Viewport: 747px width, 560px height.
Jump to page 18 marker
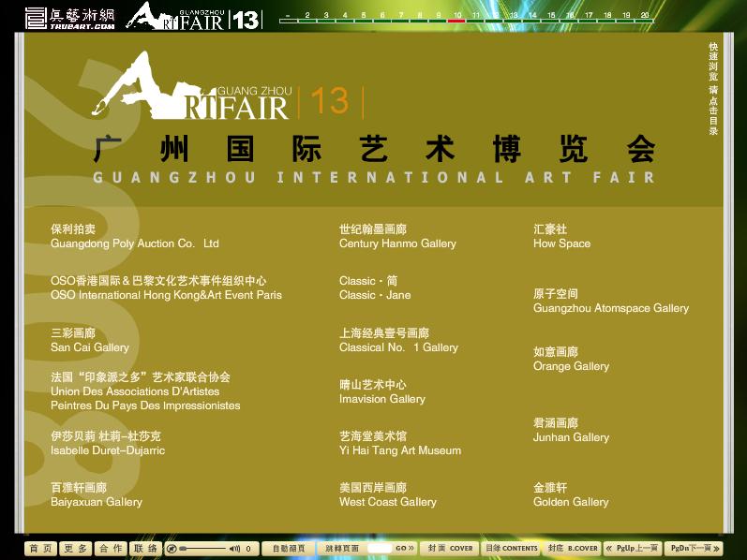tap(607, 18)
